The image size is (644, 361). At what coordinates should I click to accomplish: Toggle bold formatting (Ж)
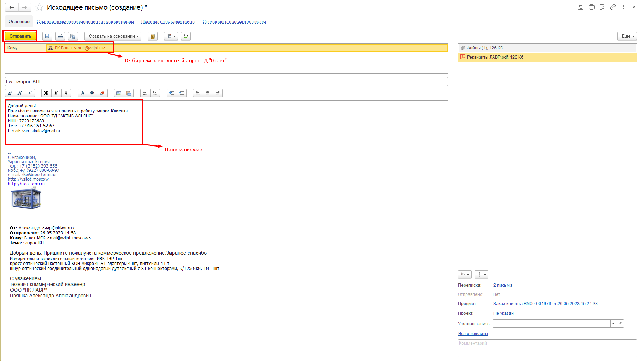click(46, 93)
